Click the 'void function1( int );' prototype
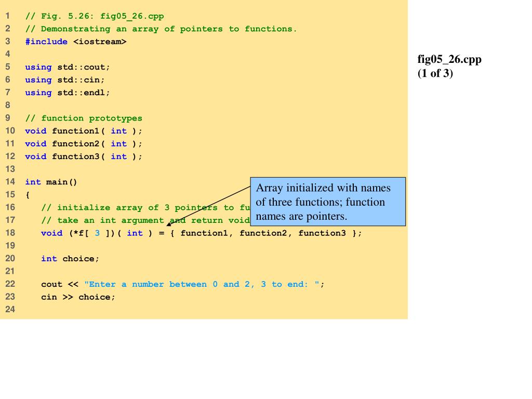Viewport: 532px width, 399px height. click(84, 131)
